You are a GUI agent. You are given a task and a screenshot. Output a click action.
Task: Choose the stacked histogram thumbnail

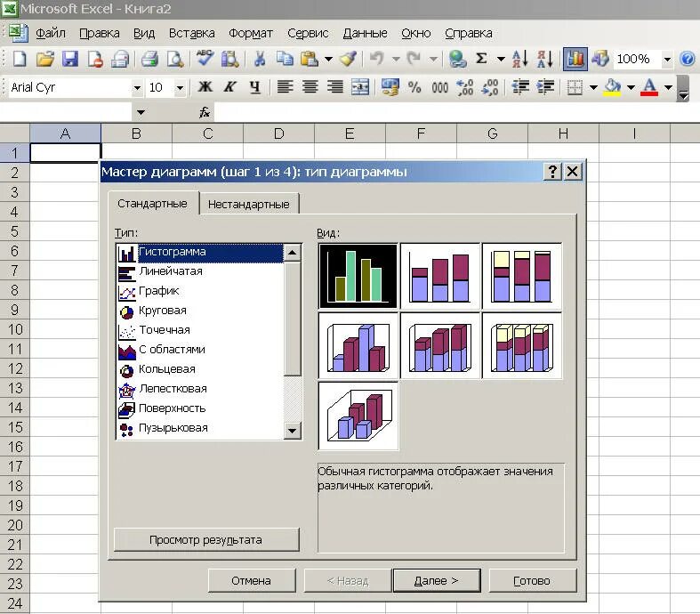pos(439,276)
